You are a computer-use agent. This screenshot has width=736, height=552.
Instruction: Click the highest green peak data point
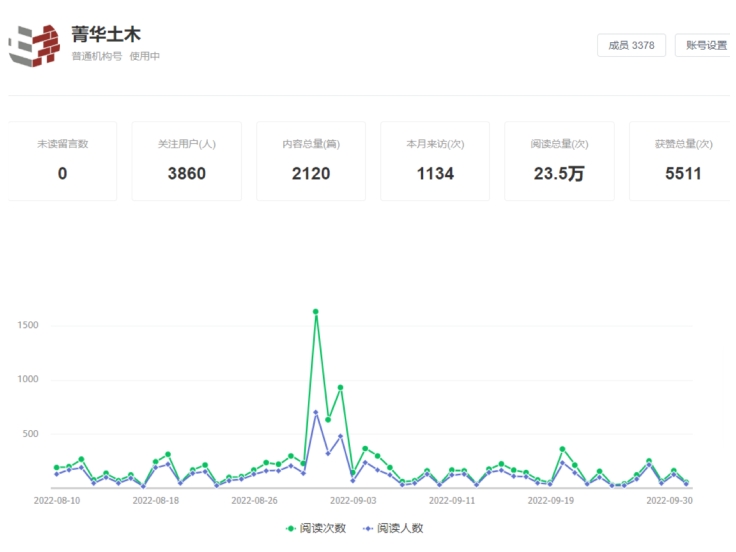coord(316,312)
